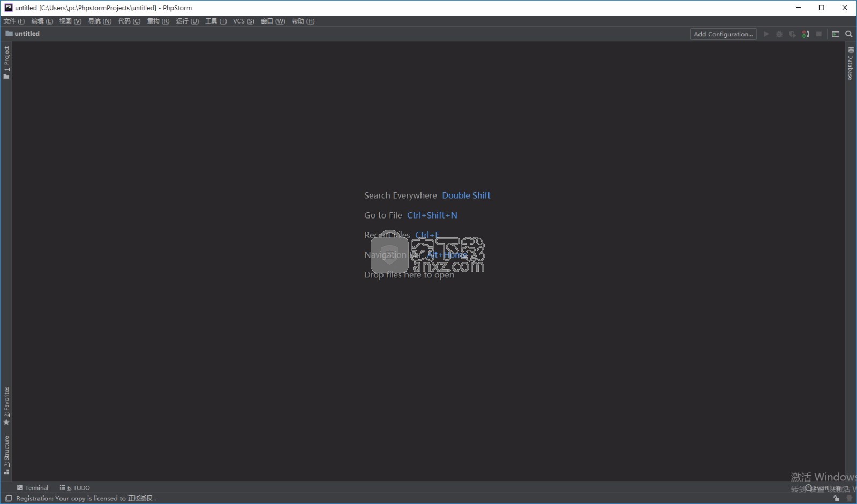
Task: Open the 导航 (N) menu
Action: (100, 21)
